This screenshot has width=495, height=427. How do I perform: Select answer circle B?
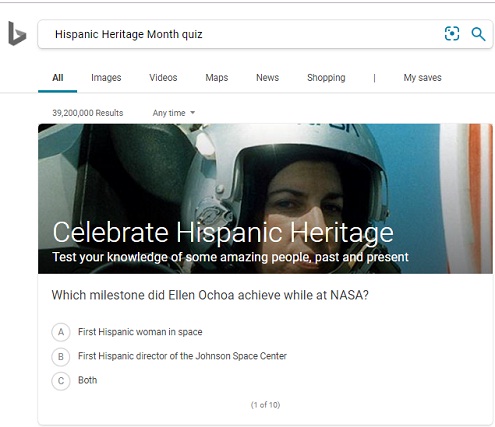coord(61,356)
